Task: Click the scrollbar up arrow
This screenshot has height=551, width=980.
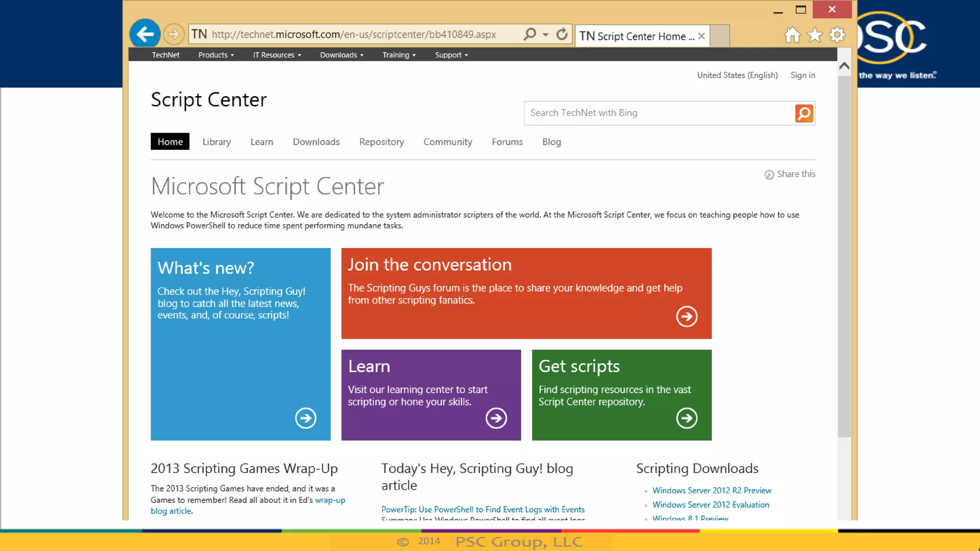Action: [x=844, y=66]
